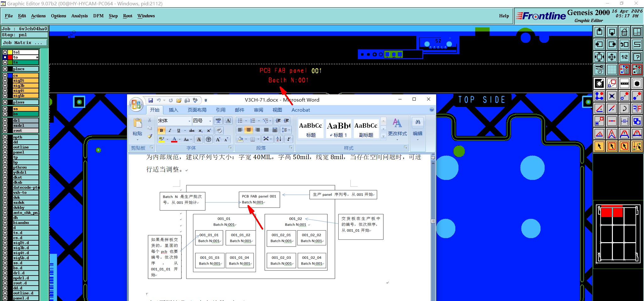Open Genesis File menu
The image size is (644, 301).
click(9, 16)
